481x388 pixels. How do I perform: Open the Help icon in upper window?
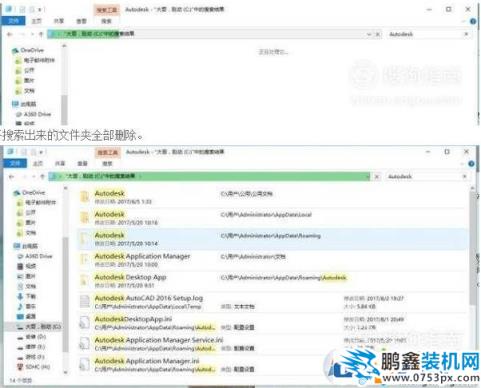point(473,21)
